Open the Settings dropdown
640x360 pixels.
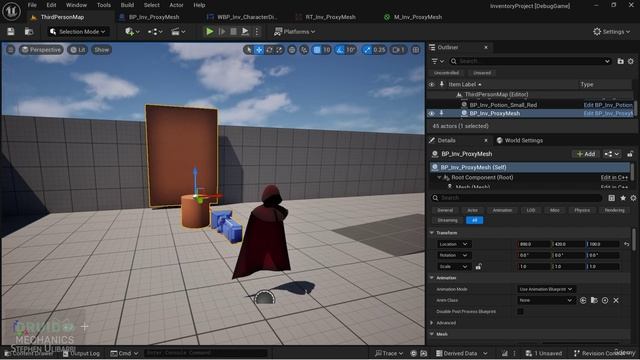[611, 31]
